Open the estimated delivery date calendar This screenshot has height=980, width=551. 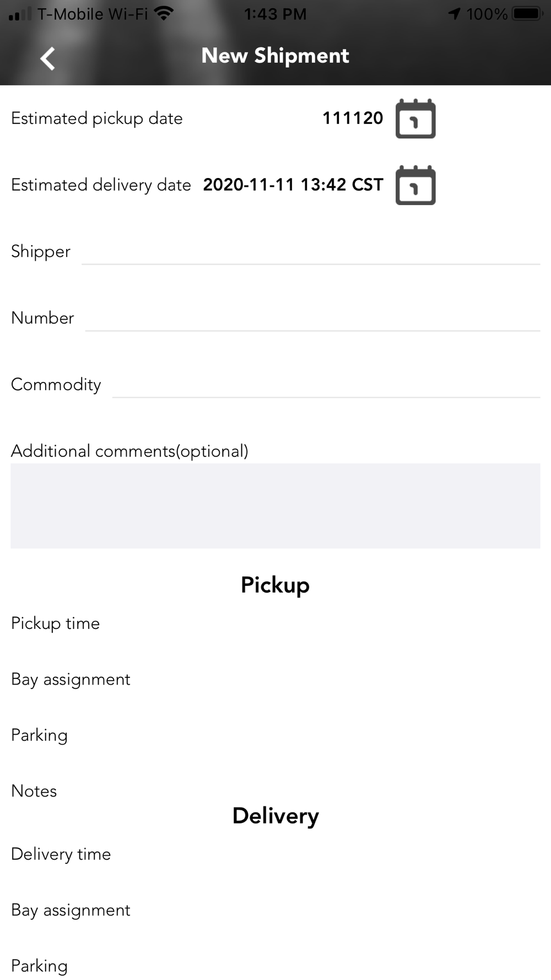415,185
